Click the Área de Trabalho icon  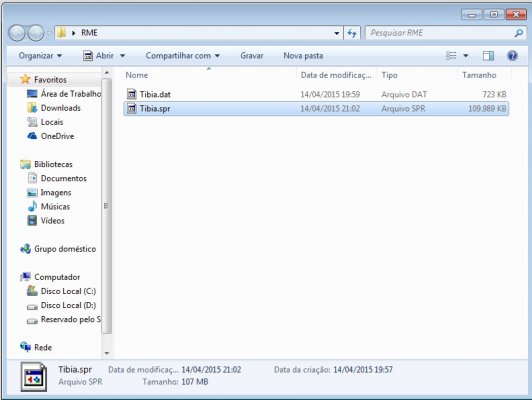point(32,94)
